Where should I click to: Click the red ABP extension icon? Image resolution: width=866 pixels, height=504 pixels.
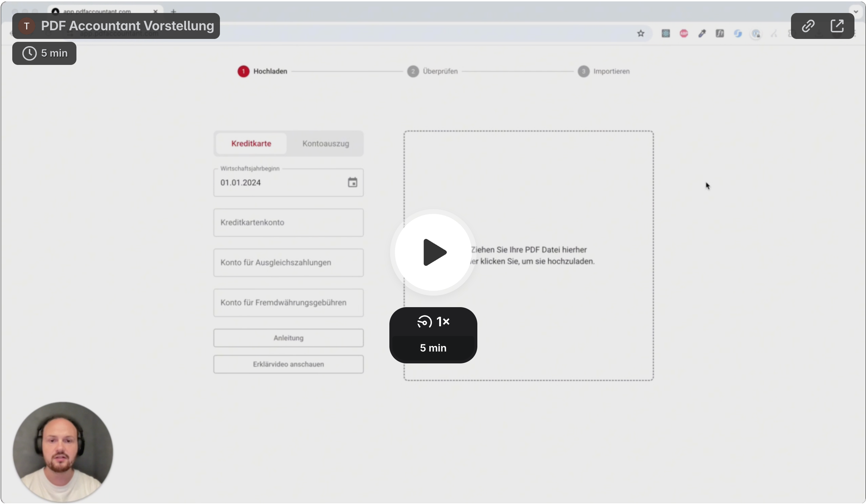(x=684, y=34)
